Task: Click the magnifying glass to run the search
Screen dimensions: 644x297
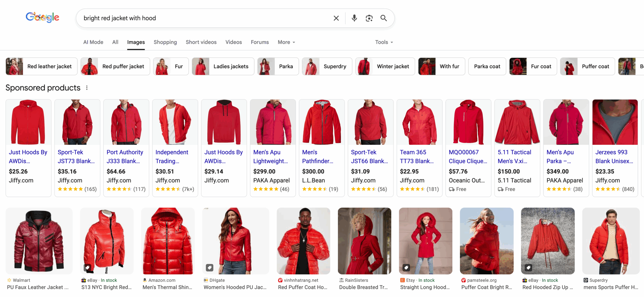Action: pyautogui.click(x=384, y=18)
